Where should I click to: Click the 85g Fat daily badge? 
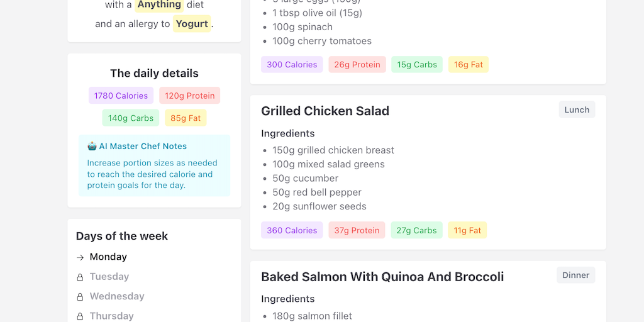pos(186,118)
